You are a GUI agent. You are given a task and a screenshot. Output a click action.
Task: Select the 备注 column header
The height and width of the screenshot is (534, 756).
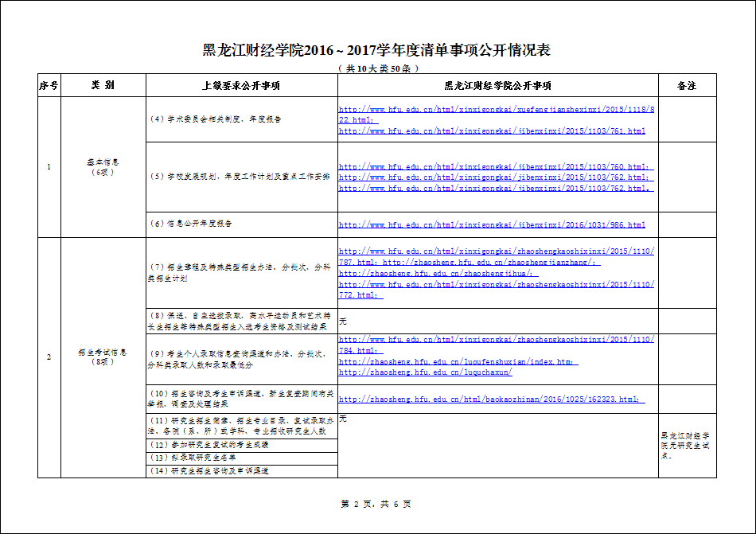(687, 85)
